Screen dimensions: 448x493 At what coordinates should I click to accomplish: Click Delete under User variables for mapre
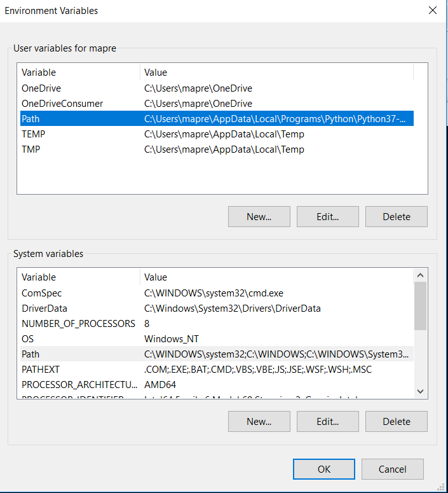(x=396, y=217)
